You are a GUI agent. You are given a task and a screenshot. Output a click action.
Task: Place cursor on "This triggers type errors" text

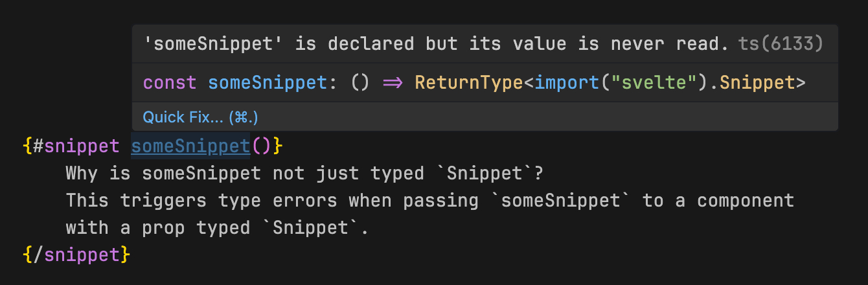click(201, 201)
